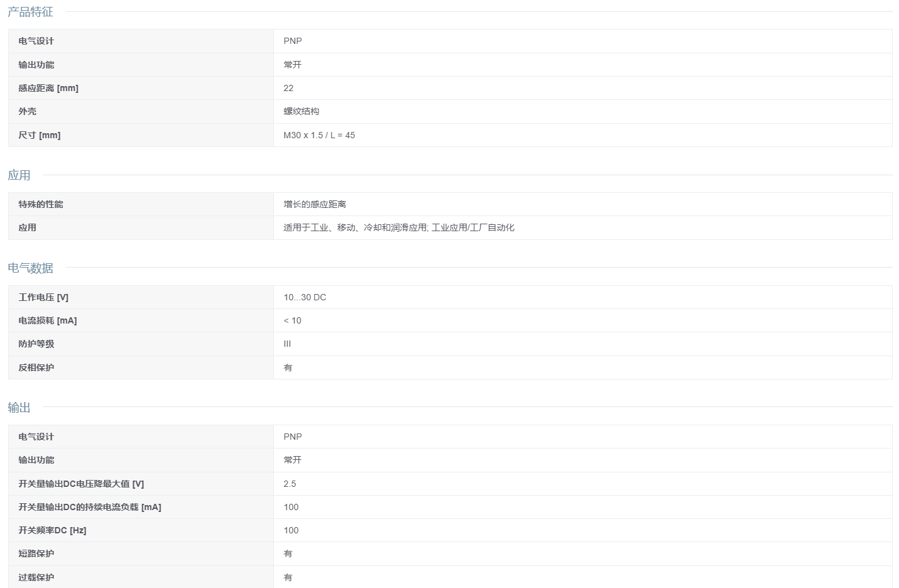This screenshot has width=899, height=588.
Task: Select the 过载保护 label
Action: [x=36, y=577]
